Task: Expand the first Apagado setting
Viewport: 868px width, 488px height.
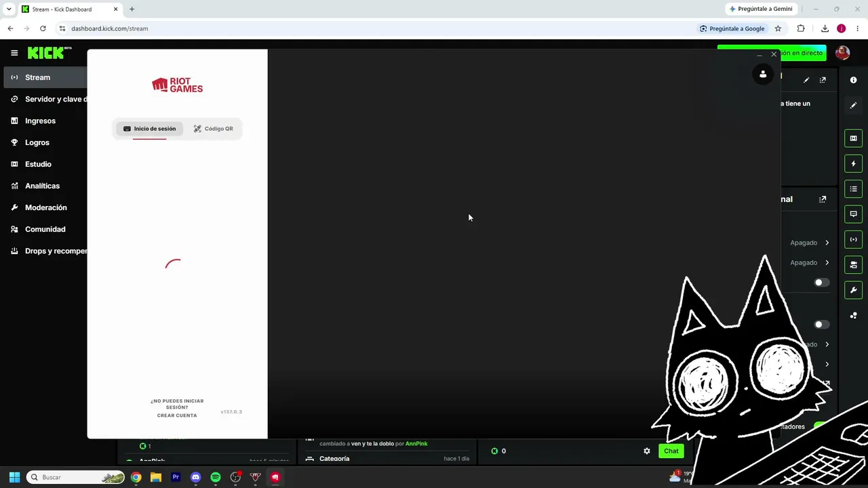Action: [x=809, y=243]
